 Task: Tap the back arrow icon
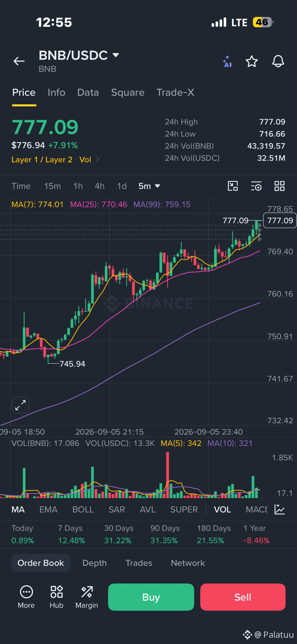[x=19, y=61]
